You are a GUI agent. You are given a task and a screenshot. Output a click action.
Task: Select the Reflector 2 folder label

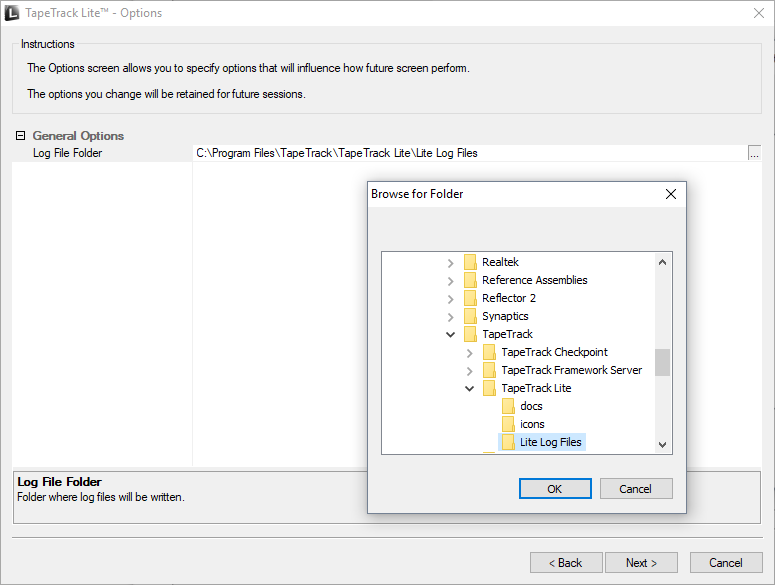(x=509, y=298)
